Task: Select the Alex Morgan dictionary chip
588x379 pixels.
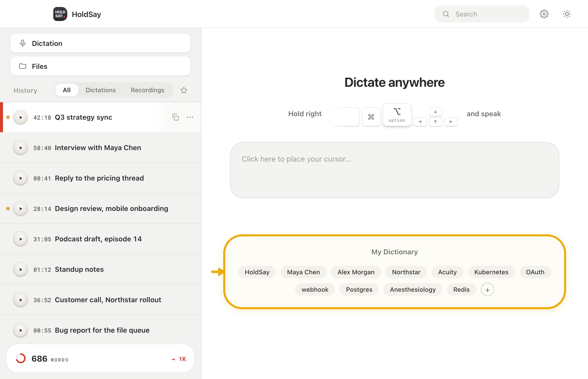Action: (356, 272)
